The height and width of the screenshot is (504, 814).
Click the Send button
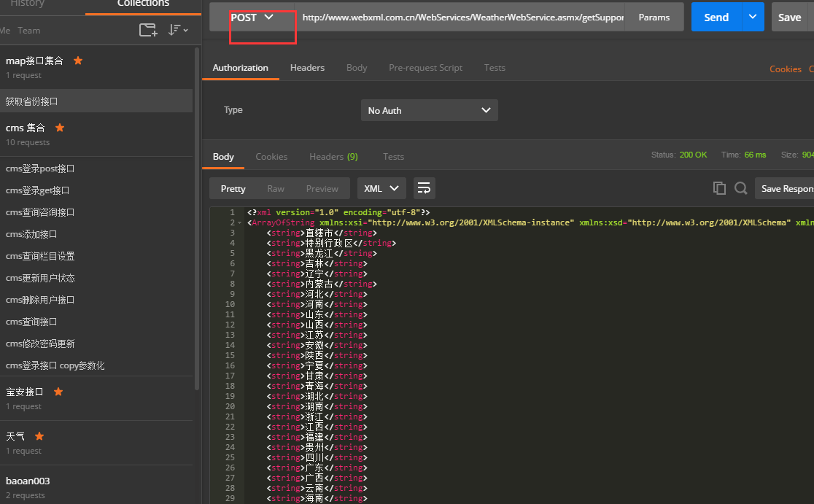coord(716,17)
